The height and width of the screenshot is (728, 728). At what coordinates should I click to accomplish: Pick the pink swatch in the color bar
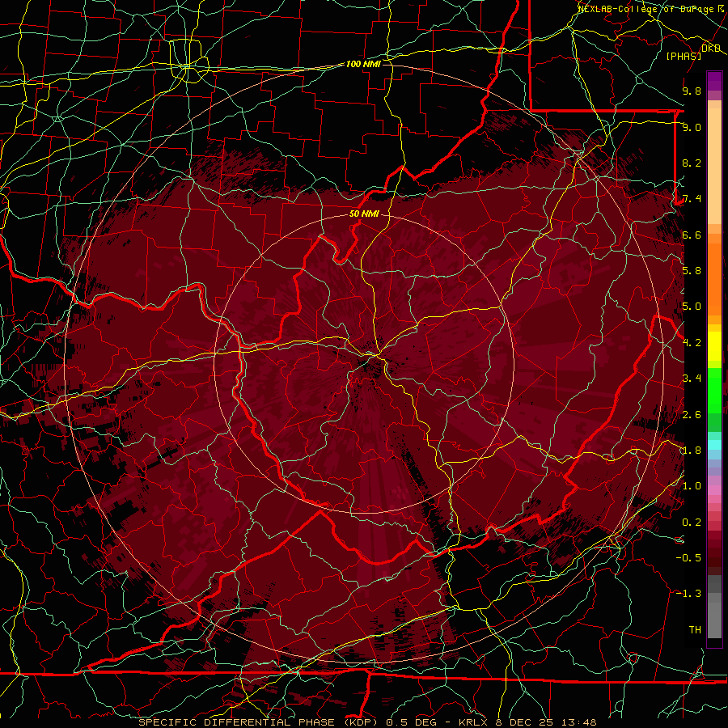click(714, 490)
